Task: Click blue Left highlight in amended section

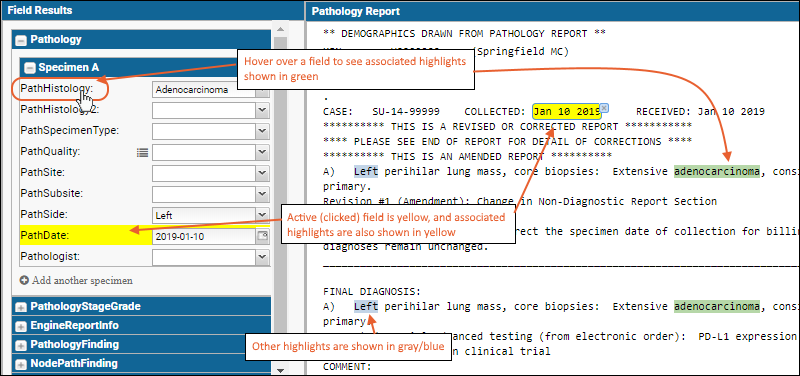Action: point(366,171)
